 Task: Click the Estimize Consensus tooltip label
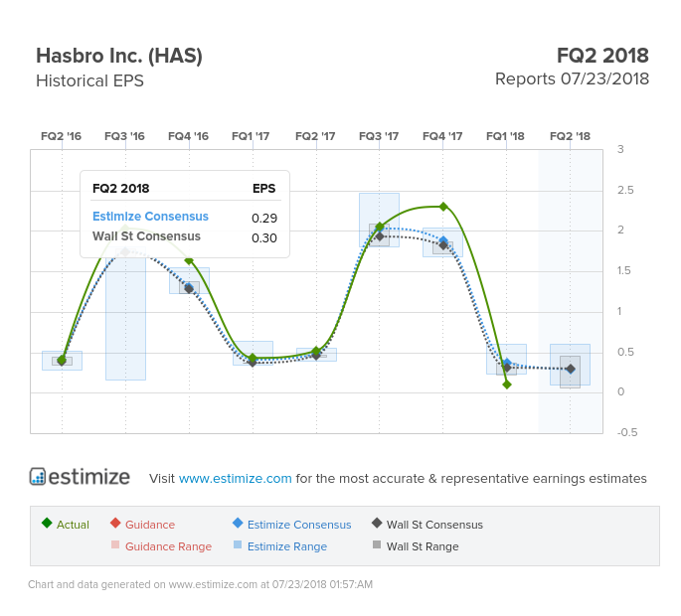[150, 217]
